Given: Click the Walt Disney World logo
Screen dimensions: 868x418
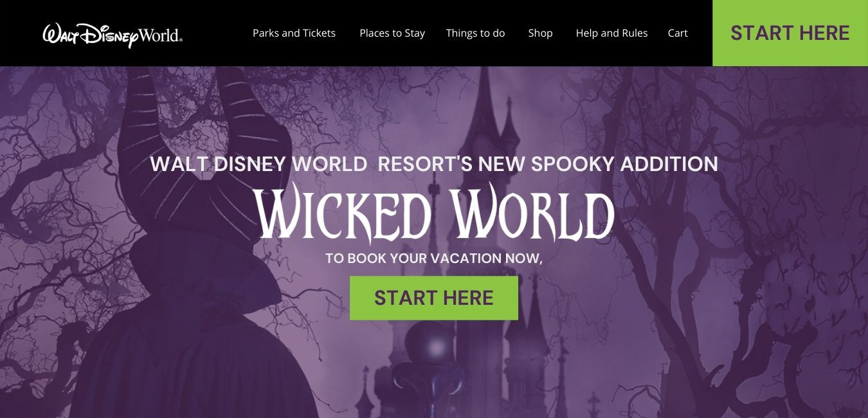Looking at the screenshot, I should [x=113, y=34].
